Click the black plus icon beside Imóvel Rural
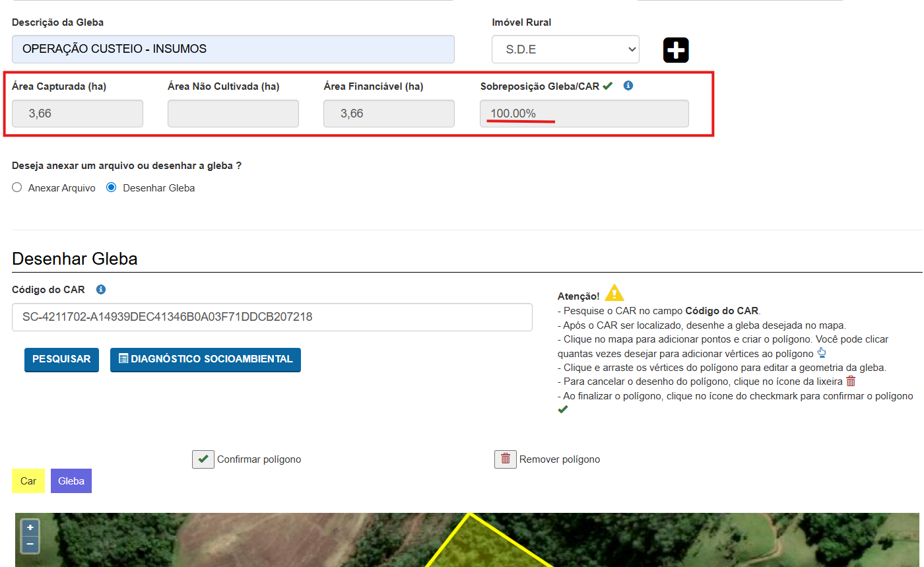This screenshot has height=567, width=924. (x=676, y=50)
